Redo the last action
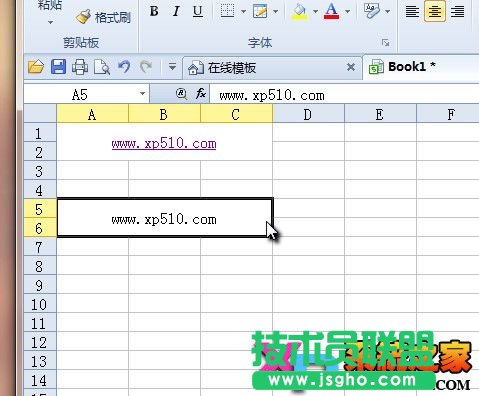 pos(146,67)
